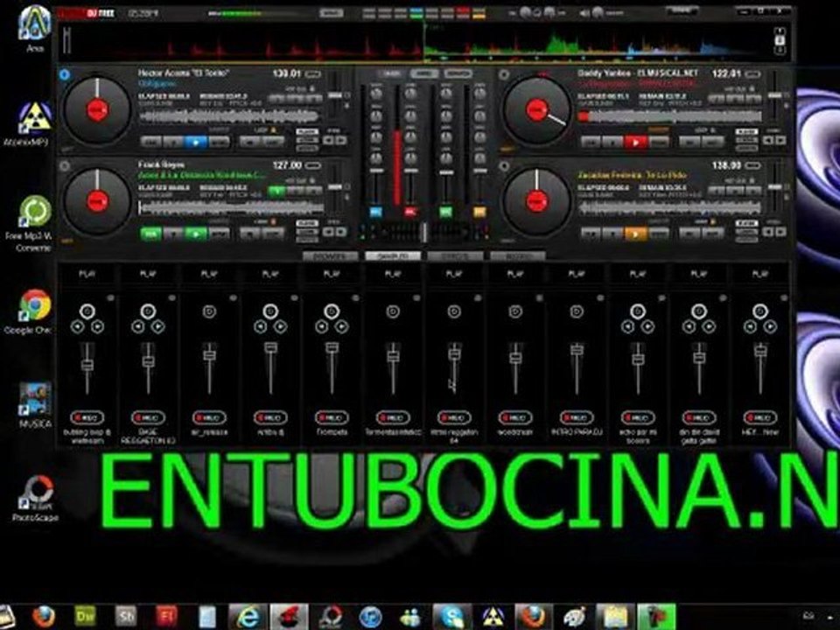The image size is (840, 630).
Task: Toggle loop on the INTRO PARA DJ sample
Action: pos(577,311)
